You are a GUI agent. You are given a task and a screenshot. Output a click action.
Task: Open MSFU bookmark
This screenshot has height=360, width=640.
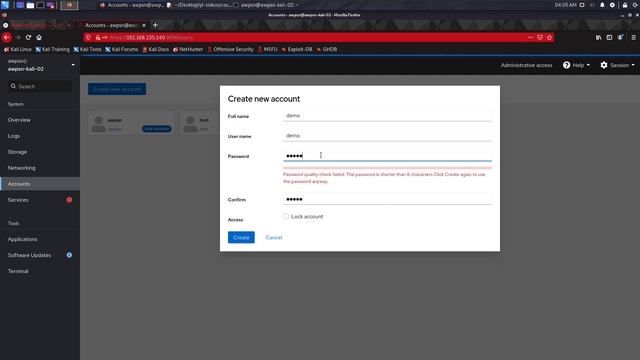pos(267,49)
